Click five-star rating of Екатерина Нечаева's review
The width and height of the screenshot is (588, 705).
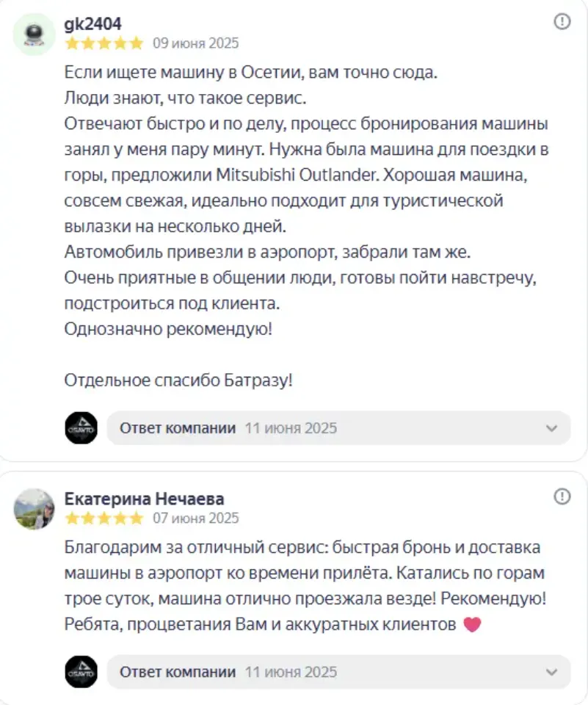pos(104,518)
